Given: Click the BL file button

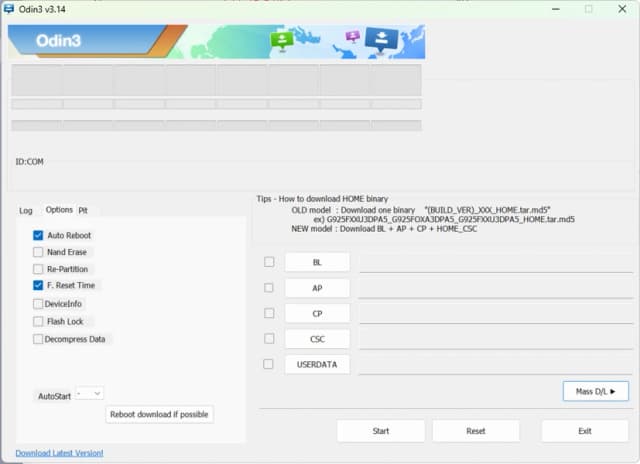Looking at the screenshot, I should [317, 262].
